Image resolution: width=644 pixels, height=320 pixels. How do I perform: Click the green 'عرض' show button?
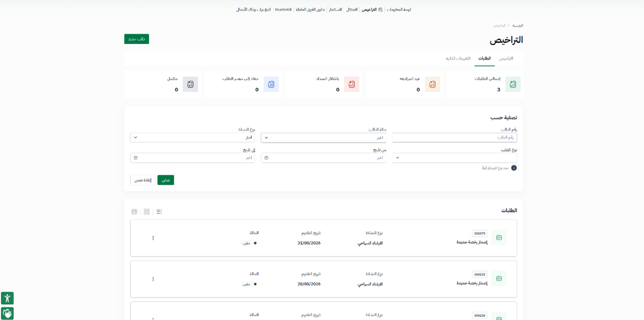(x=166, y=180)
